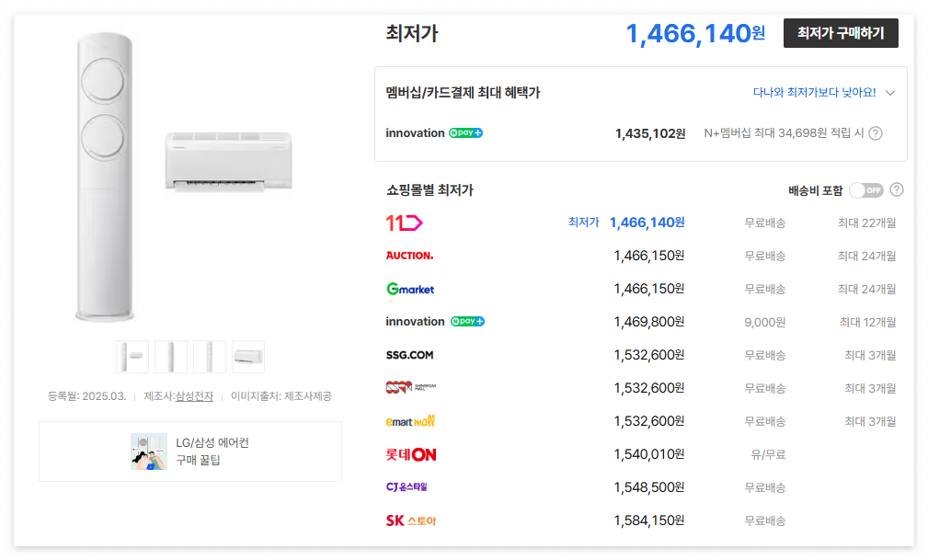Click the wall-mounted unit thumbnail
This screenshot has height=560, width=928.
248,357
